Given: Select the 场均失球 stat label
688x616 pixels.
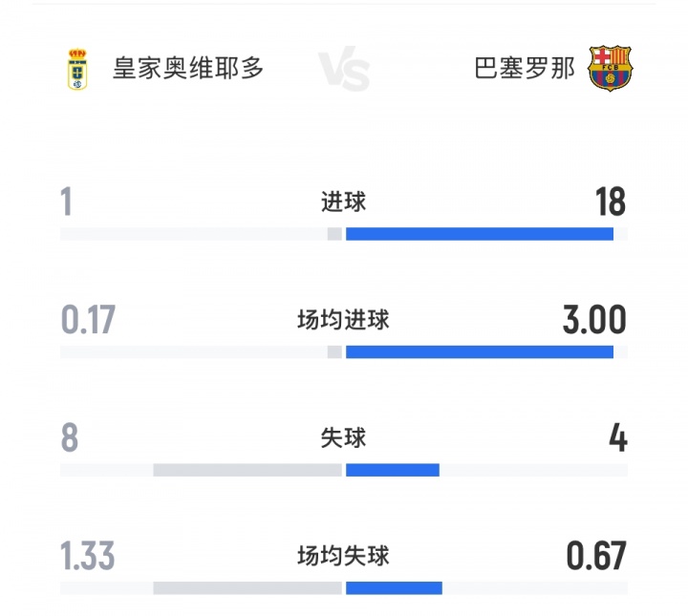Looking at the screenshot, I should point(343,556).
